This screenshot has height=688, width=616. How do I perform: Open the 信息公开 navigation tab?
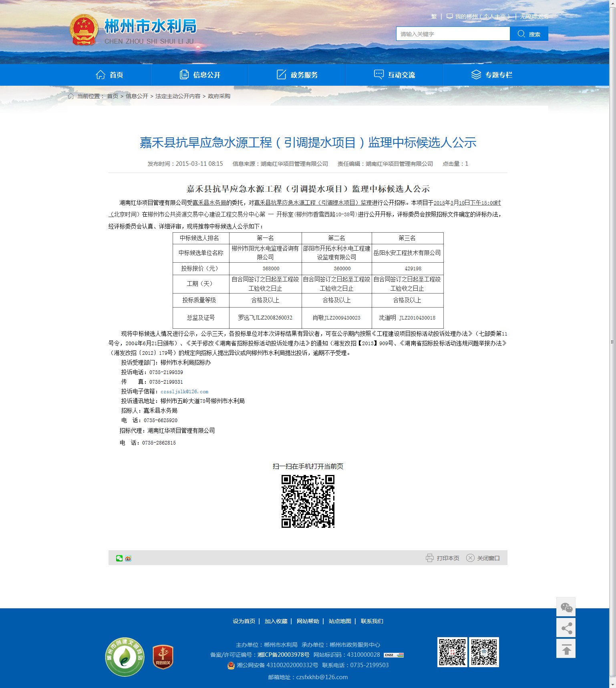(200, 75)
